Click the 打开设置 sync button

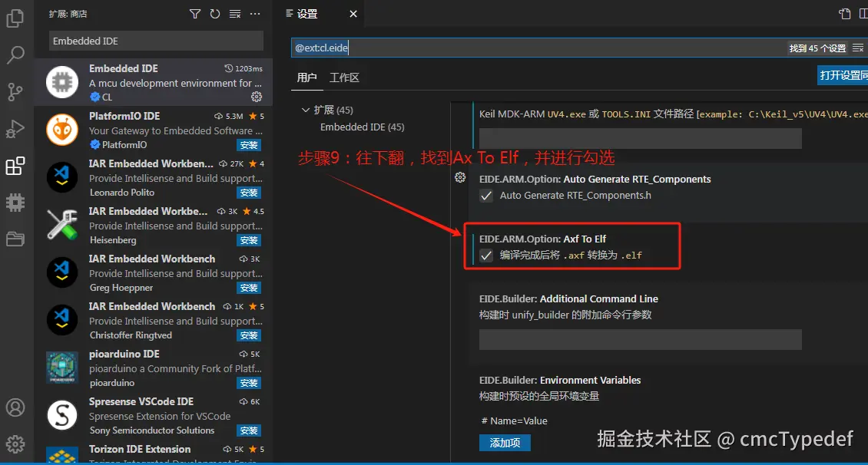tap(843, 75)
